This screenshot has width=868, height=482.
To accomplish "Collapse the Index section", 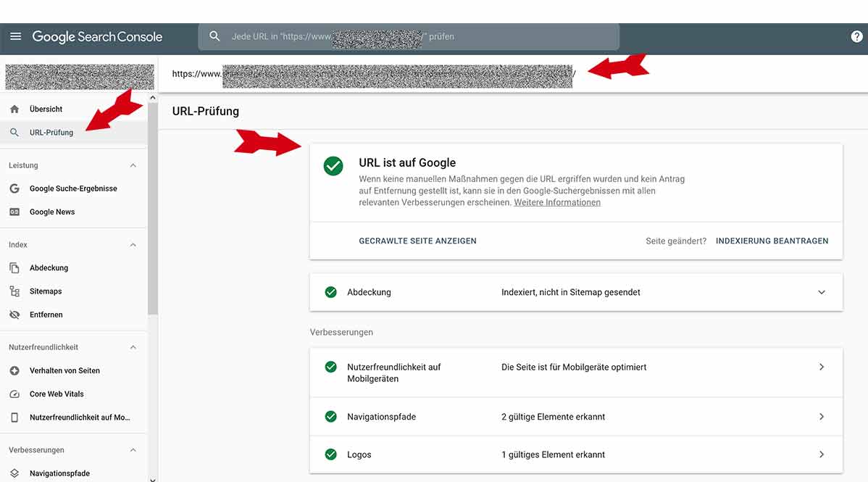I will pos(133,245).
